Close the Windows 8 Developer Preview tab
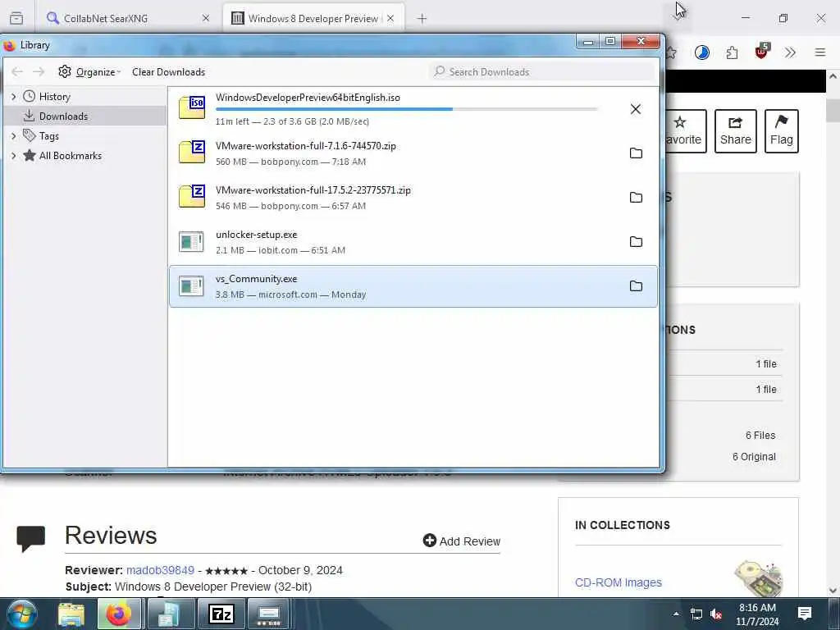840x630 pixels. 390,18
